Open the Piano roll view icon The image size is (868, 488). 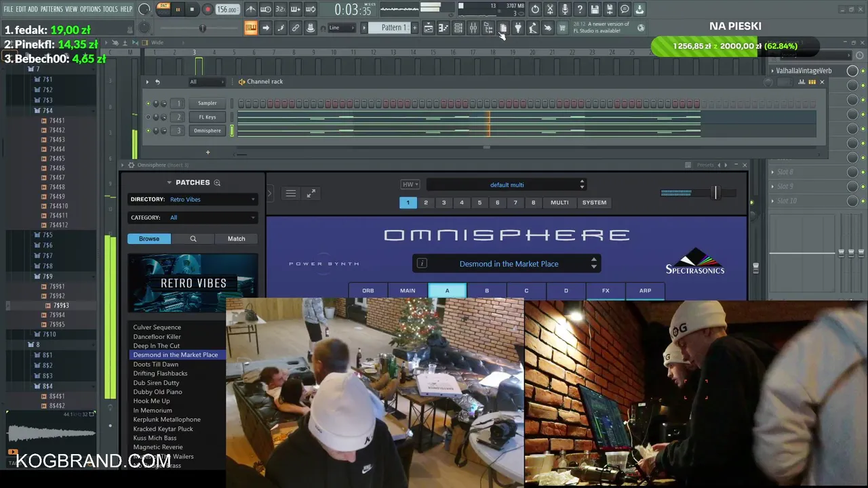pos(443,28)
